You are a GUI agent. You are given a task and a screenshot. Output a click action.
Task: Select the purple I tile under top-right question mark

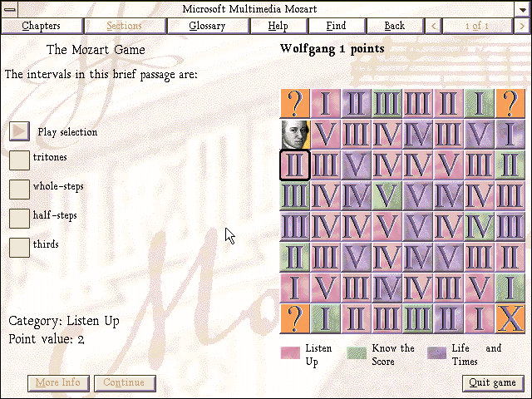[510, 135]
